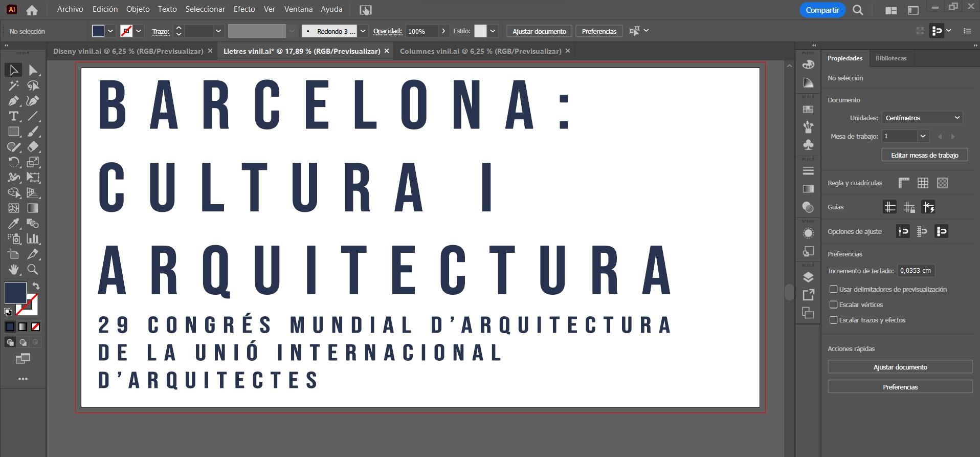The width and height of the screenshot is (980, 457).
Task: Switch to 'Columnes vinil.ai' document tab
Action: 480,51
